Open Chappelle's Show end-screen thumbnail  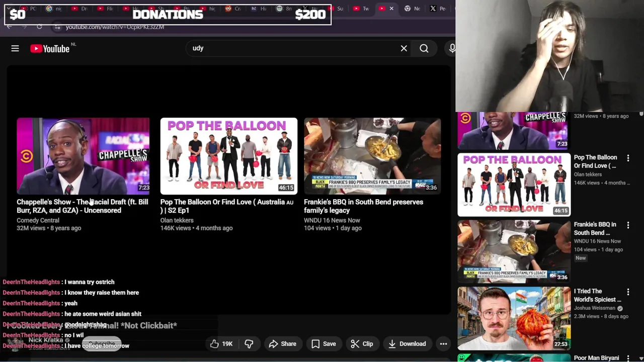pos(83,156)
